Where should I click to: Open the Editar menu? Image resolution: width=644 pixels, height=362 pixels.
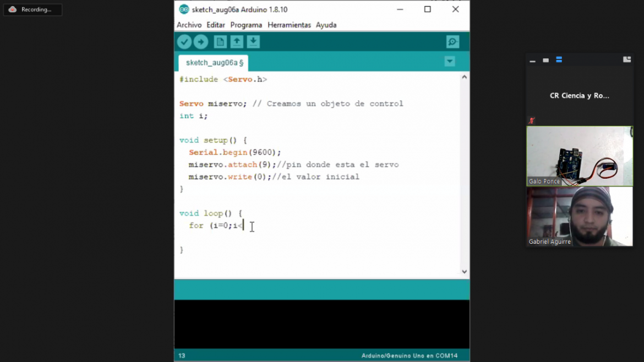coord(216,25)
